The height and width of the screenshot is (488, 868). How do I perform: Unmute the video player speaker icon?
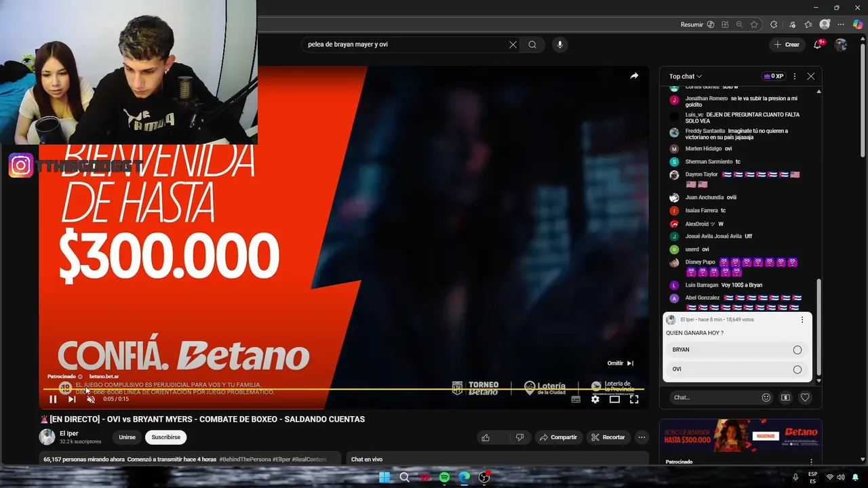point(91,399)
